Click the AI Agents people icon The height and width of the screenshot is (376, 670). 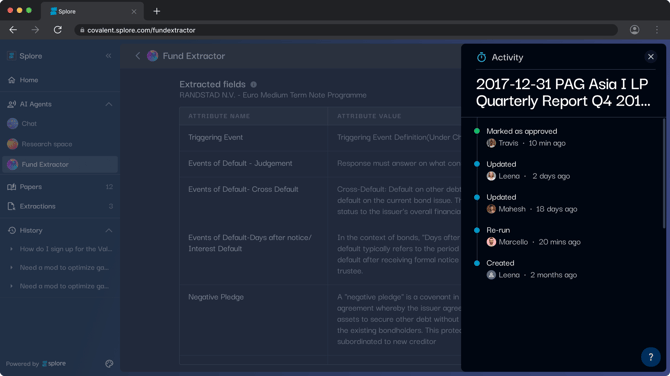pyautogui.click(x=12, y=104)
